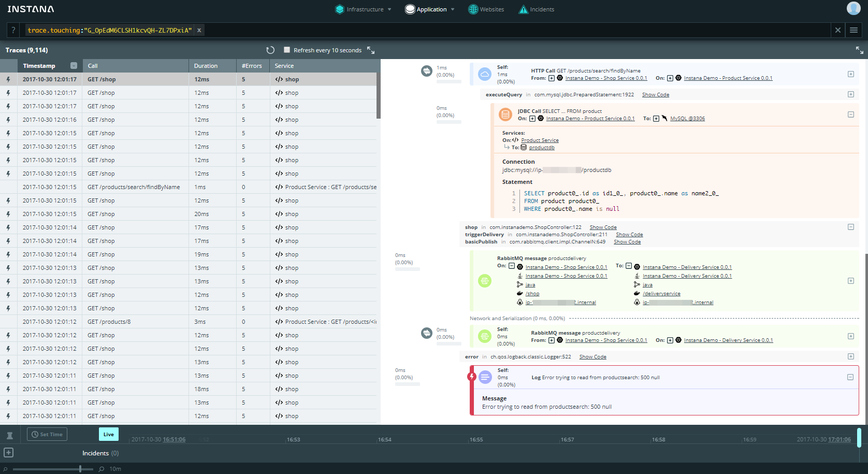Click the database icon of JDBC Call
This screenshot has width=868, height=474.
click(x=505, y=114)
